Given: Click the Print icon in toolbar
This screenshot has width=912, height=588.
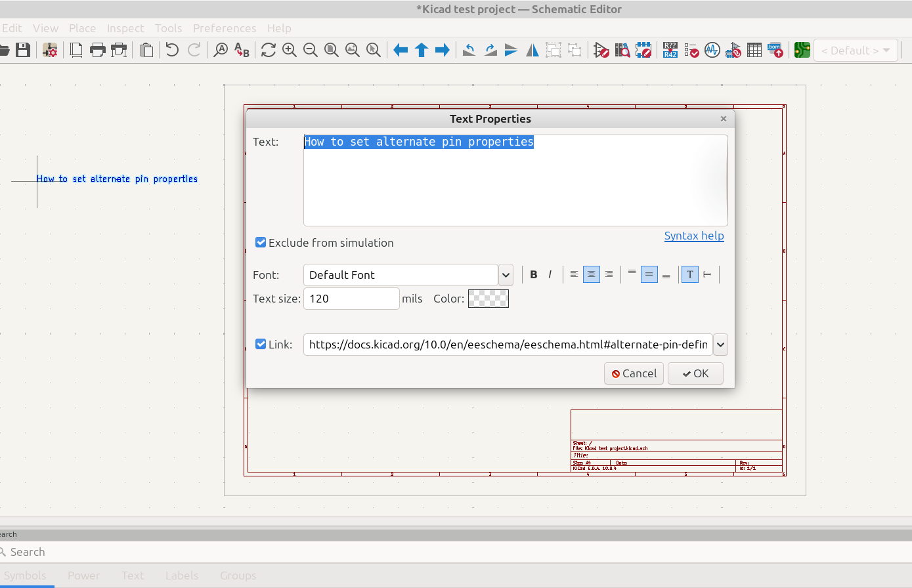Looking at the screenshot, I should (x=97, y=50).
